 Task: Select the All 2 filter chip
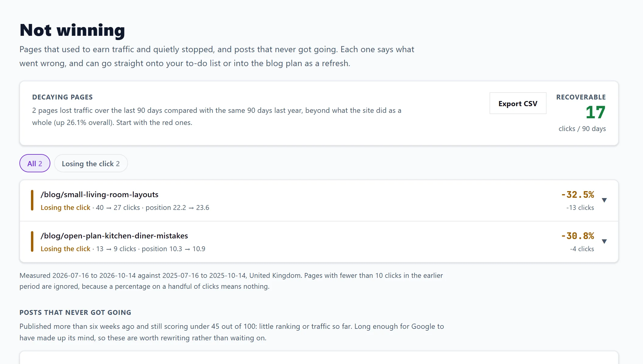[x=35, y=163]
